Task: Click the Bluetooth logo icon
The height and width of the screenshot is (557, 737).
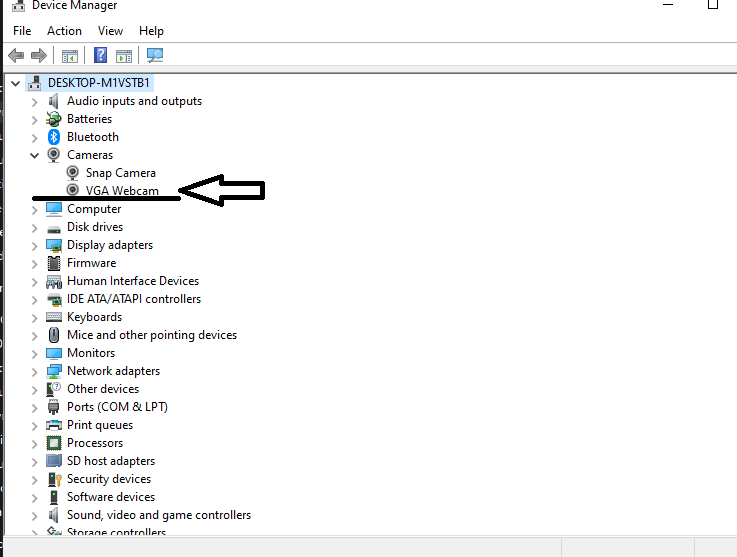Action: tap(54, 137)
